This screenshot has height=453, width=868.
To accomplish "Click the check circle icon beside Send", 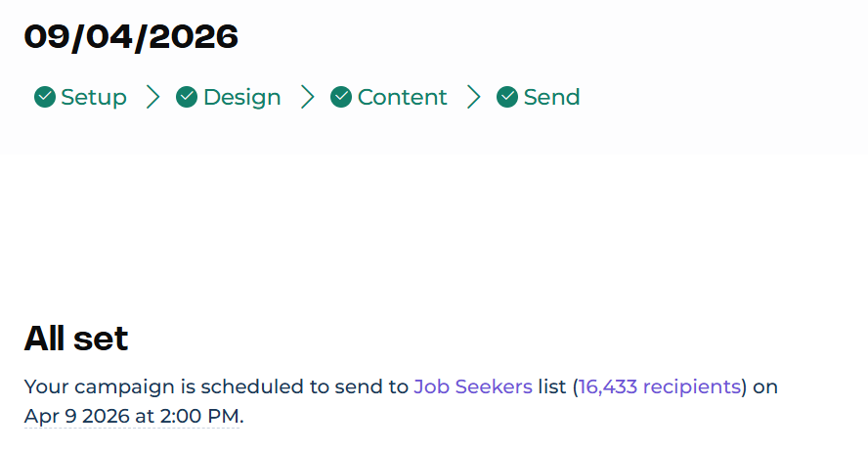I will [507, 97].
